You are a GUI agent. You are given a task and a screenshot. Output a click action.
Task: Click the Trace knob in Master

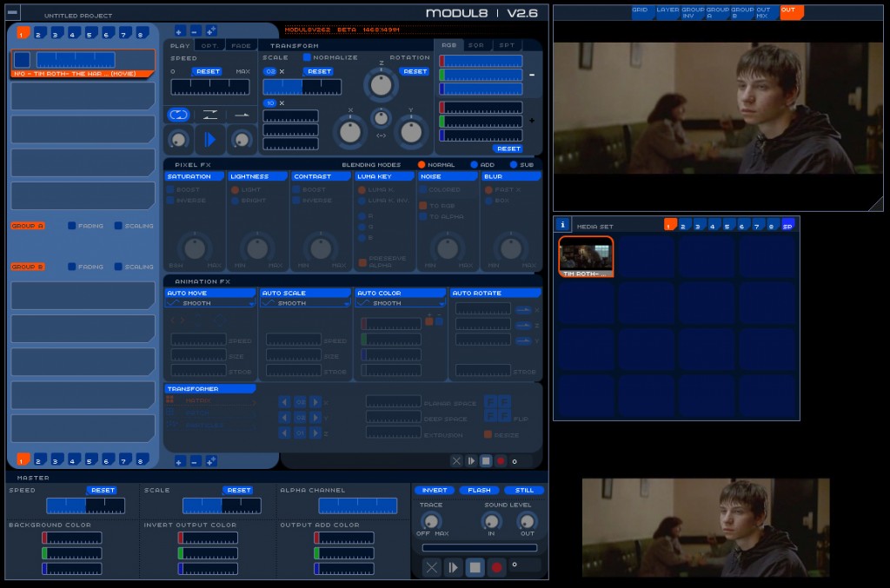click(431, 520)
